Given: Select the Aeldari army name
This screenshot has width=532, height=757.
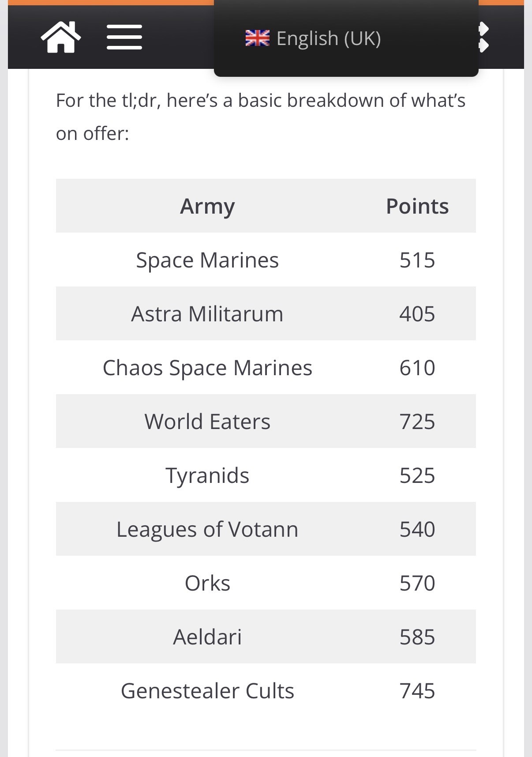Looking at the screenshot, I should click(207, 637).
